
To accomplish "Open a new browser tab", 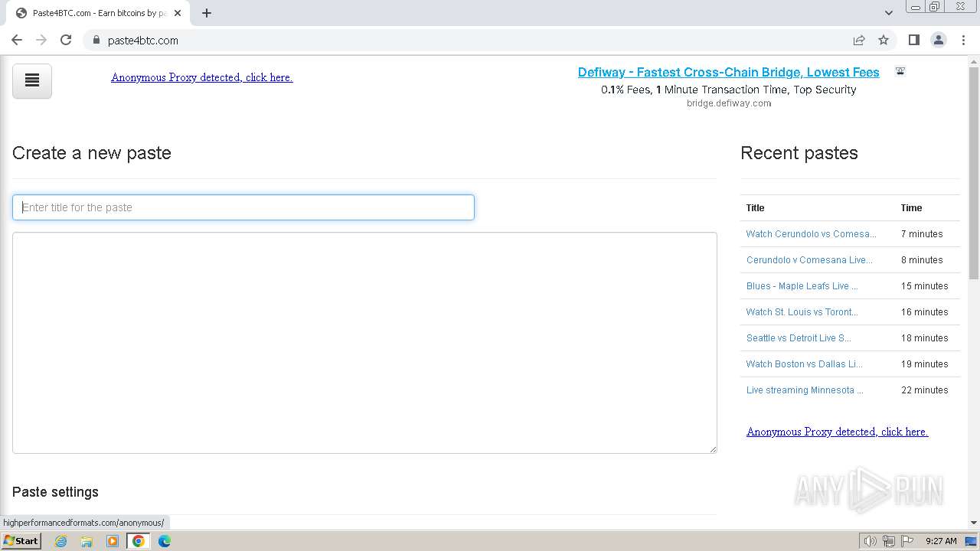I will (207, 13).
